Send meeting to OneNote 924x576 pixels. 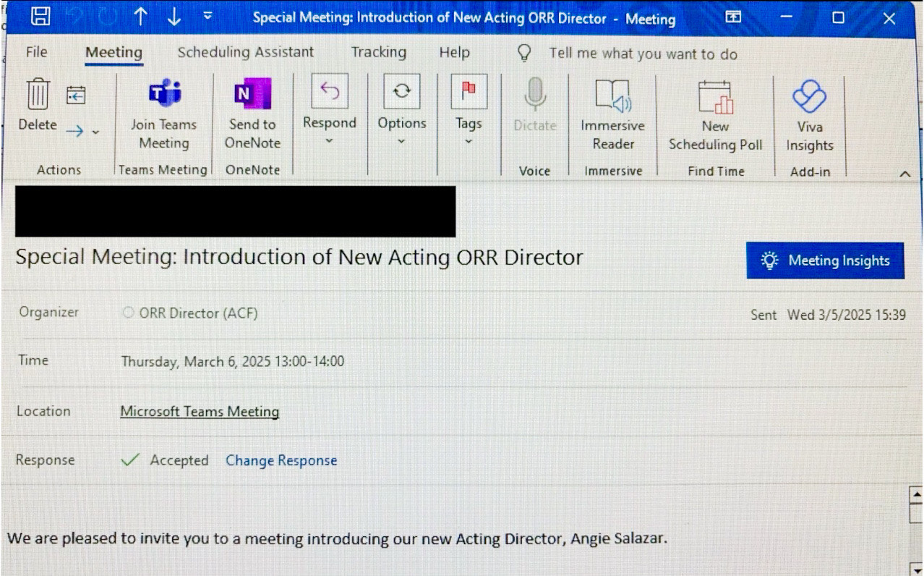[252, 94]
